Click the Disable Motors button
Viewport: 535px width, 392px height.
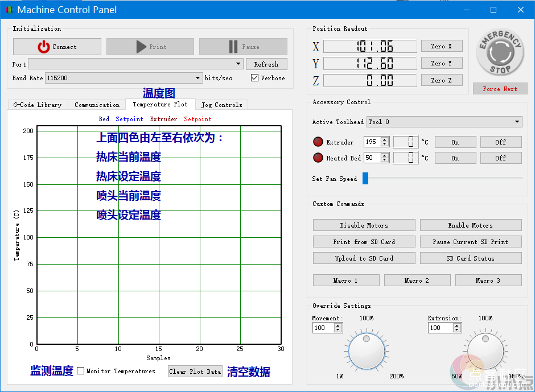coord(364,225)
